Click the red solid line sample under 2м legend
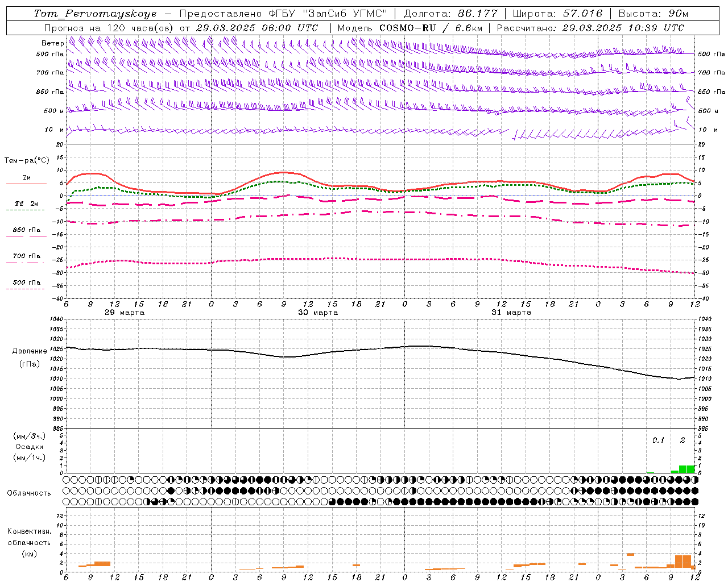The width and height of the screenshot is (728, 582). coord(26,184)
